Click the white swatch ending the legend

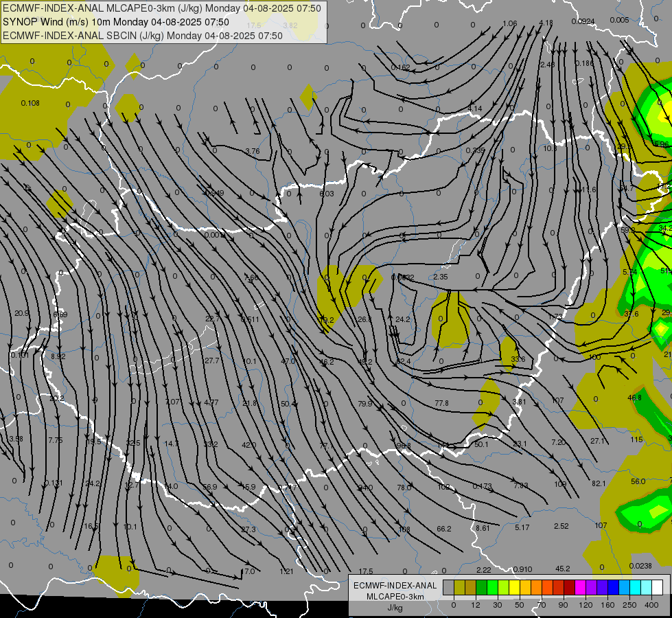(658, 587)
